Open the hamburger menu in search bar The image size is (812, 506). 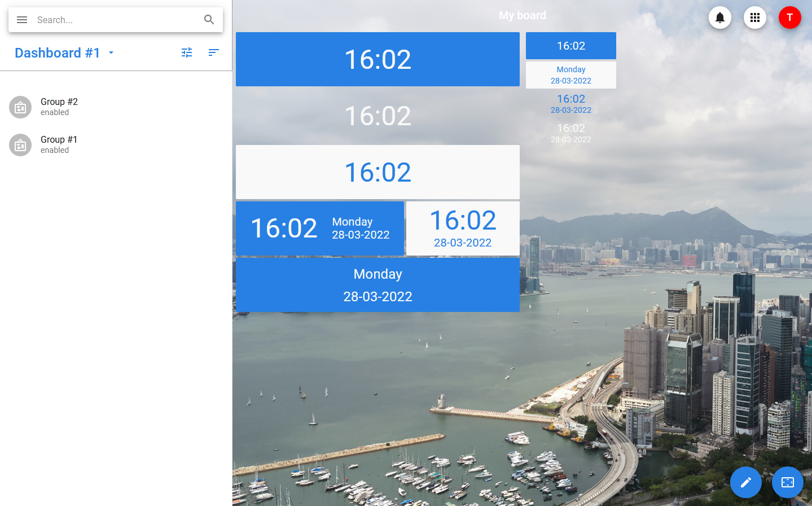pos(22,20)
